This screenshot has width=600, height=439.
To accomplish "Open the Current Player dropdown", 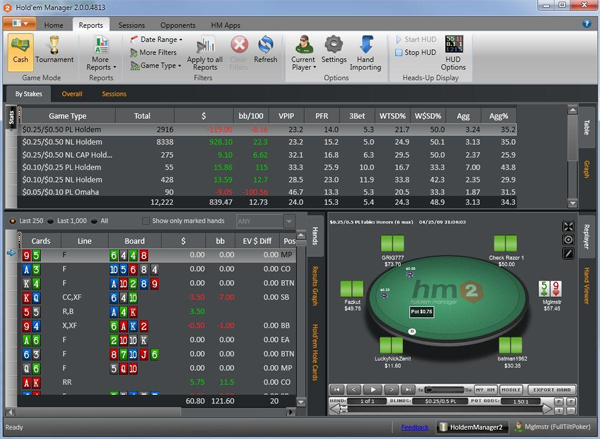I will 303,50.
